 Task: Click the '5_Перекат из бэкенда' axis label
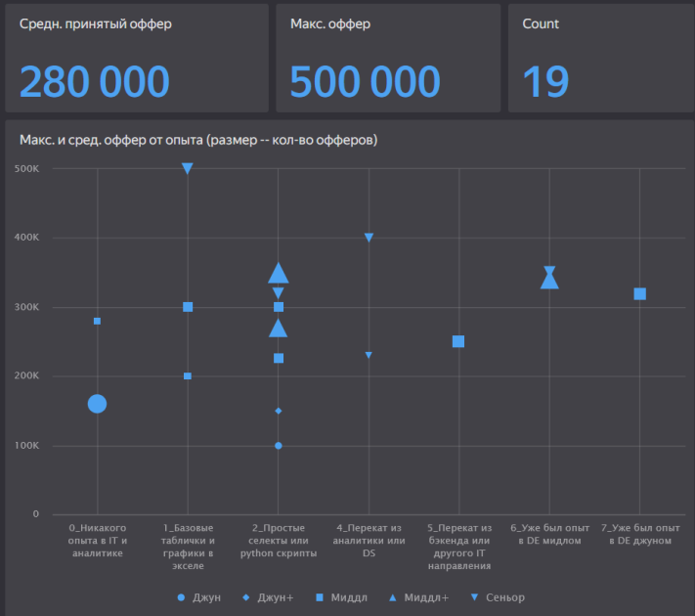[459, 547]
